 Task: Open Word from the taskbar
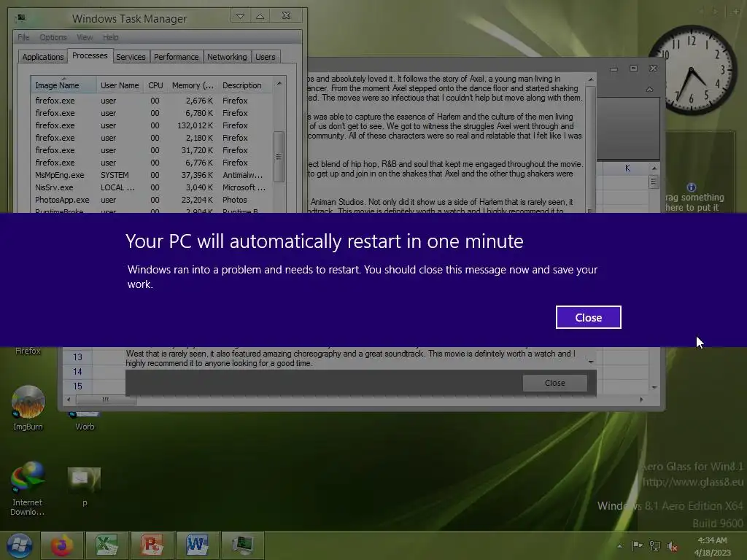coord(197,545)
